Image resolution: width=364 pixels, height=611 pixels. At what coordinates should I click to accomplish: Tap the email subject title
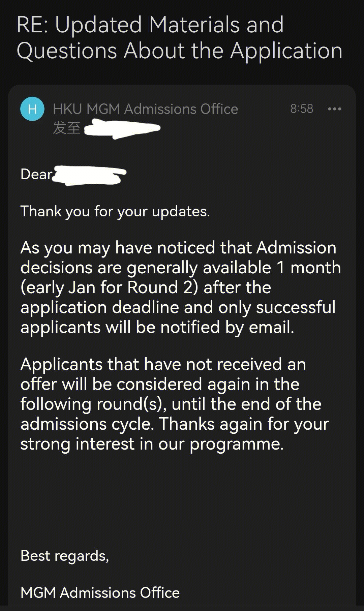coord(179,38)
